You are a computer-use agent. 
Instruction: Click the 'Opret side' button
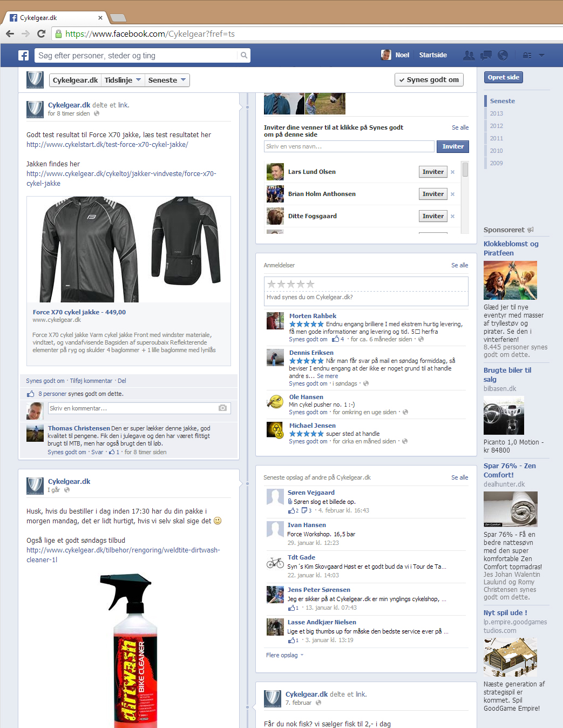(x=504, y=77)
